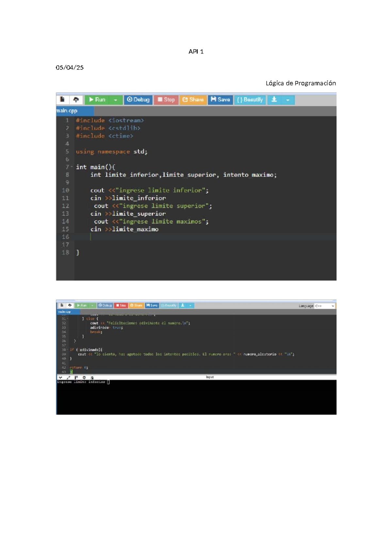
Task: Click the 'return 0;' line
Action: pos(79,368)
